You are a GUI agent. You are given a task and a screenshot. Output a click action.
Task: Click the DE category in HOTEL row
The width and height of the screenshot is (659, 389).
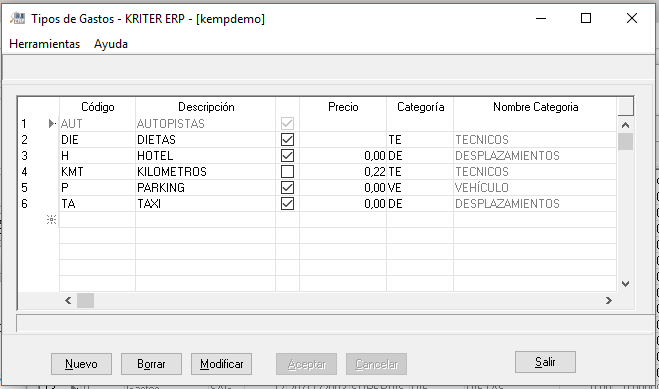tap(420, 155)
